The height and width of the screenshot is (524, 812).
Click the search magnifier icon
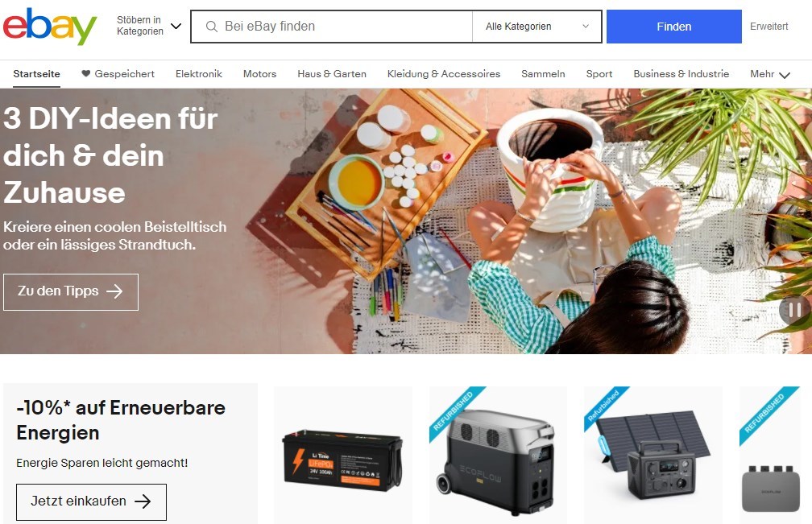pos(211,27)
